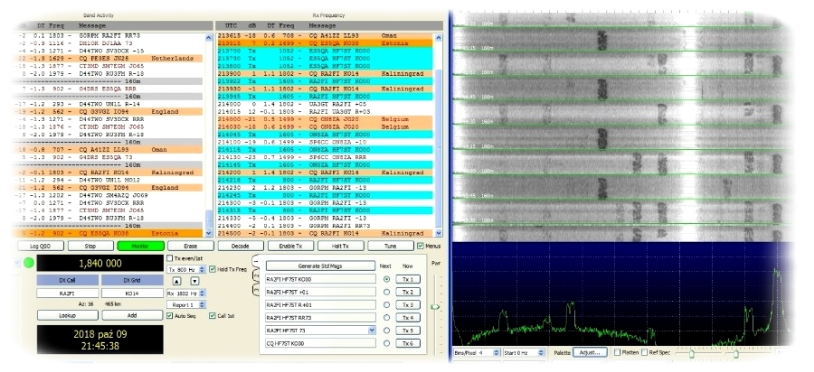Change the Report 1 spinner value
Viewport: 814px width, 372px height.
tap(202, 305)
